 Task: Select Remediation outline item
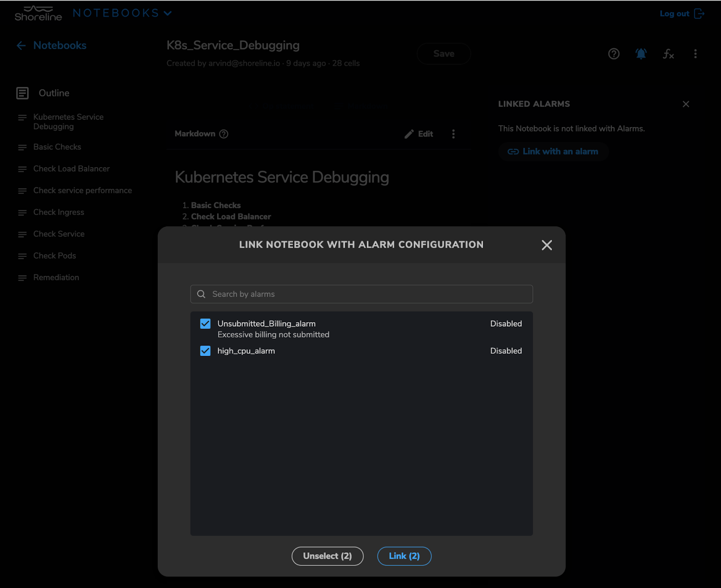click(56, 278)
